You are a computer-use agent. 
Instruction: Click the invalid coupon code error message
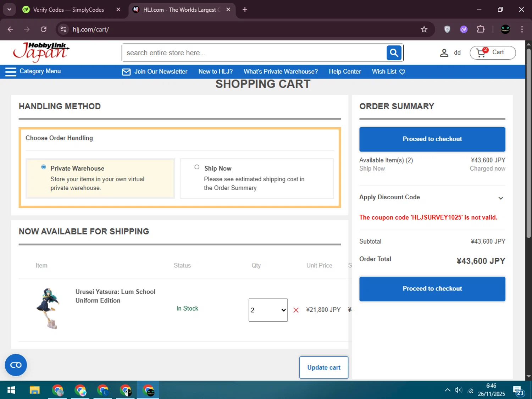click(x=428, y=217)
